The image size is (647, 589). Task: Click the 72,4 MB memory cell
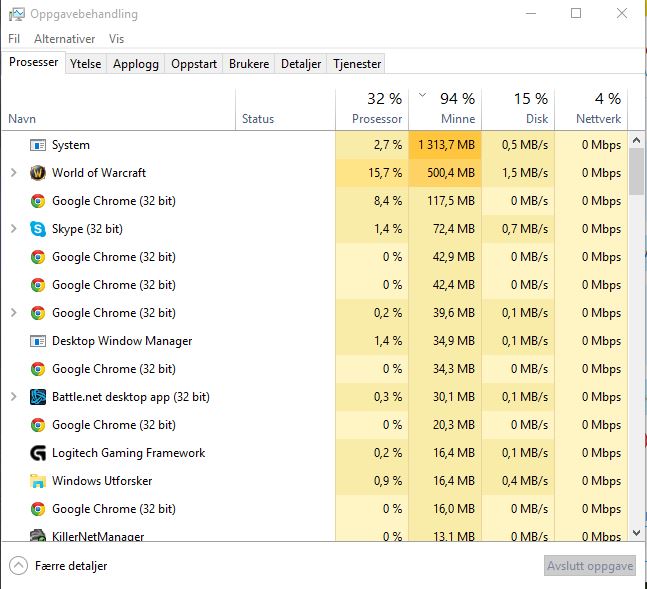445,229
